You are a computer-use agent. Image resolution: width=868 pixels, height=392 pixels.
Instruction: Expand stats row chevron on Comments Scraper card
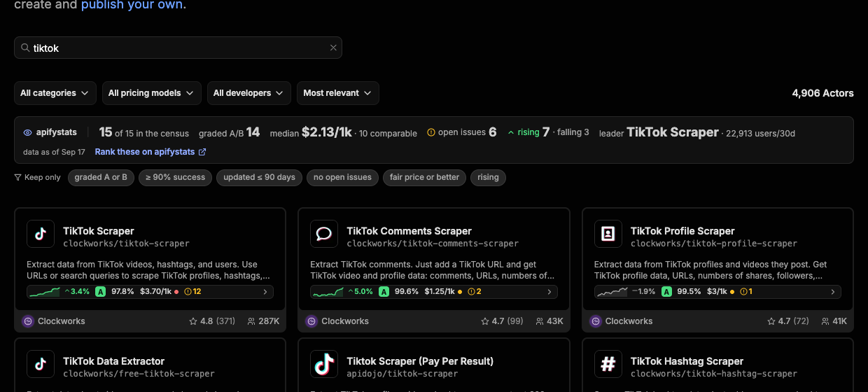[549, 292]
